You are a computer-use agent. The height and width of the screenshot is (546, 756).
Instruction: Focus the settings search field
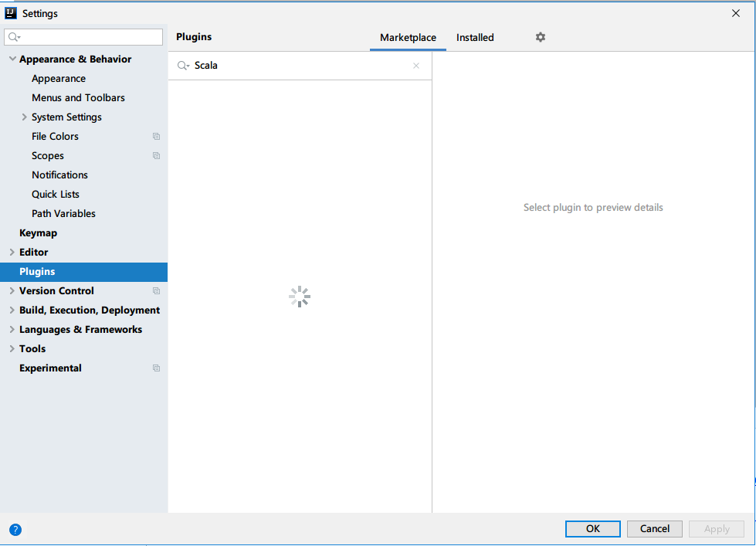(x=83, y=37)
